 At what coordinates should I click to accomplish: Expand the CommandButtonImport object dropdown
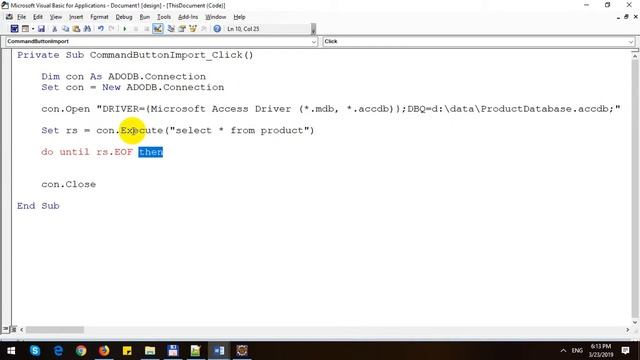(313, 42)
